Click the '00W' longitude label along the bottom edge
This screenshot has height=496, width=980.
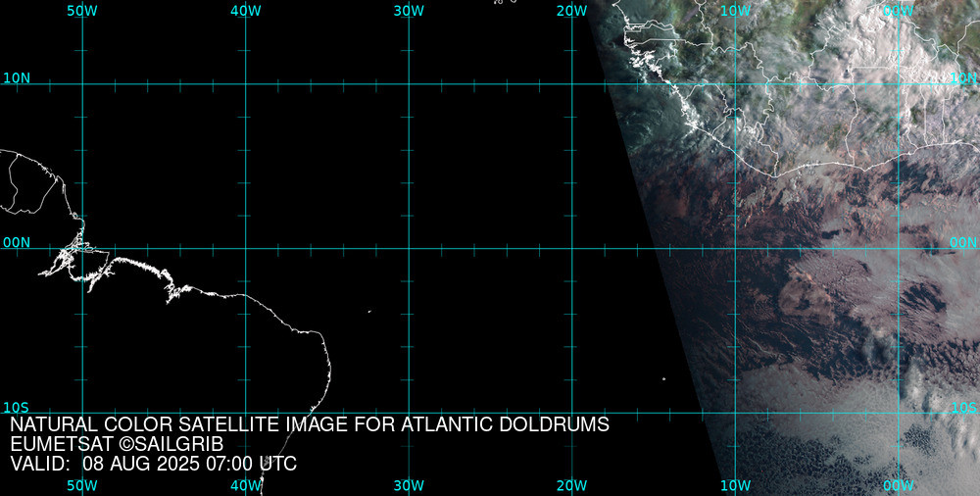899,485
